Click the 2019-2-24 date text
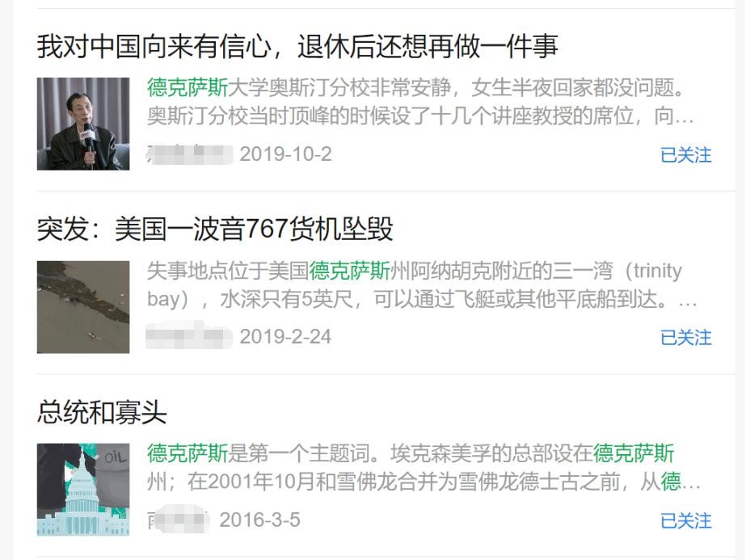Viewport: 746px width, 560px height. (x=285, y=337)
